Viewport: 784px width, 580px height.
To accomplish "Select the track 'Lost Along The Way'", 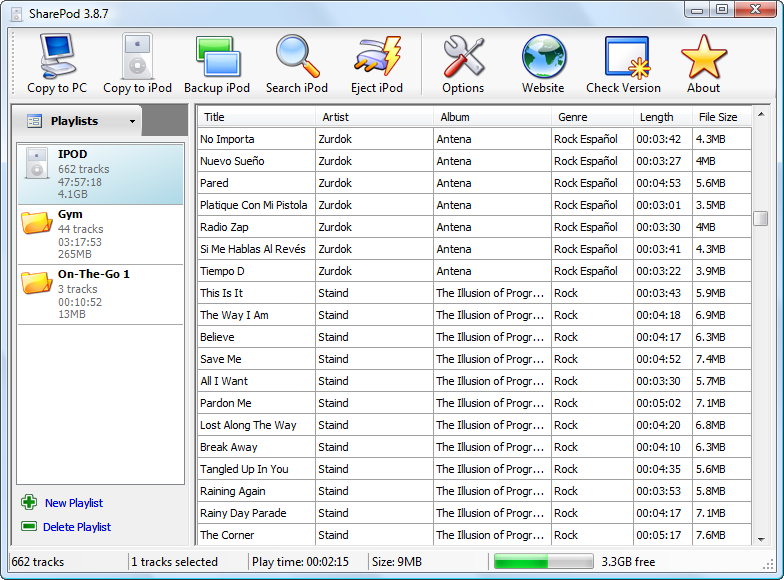I will point(474,425).
